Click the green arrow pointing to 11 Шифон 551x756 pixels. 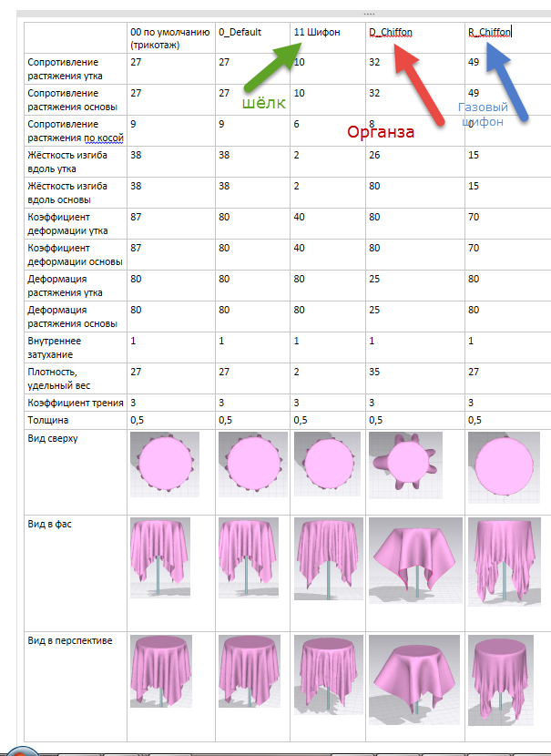point(272,66)
